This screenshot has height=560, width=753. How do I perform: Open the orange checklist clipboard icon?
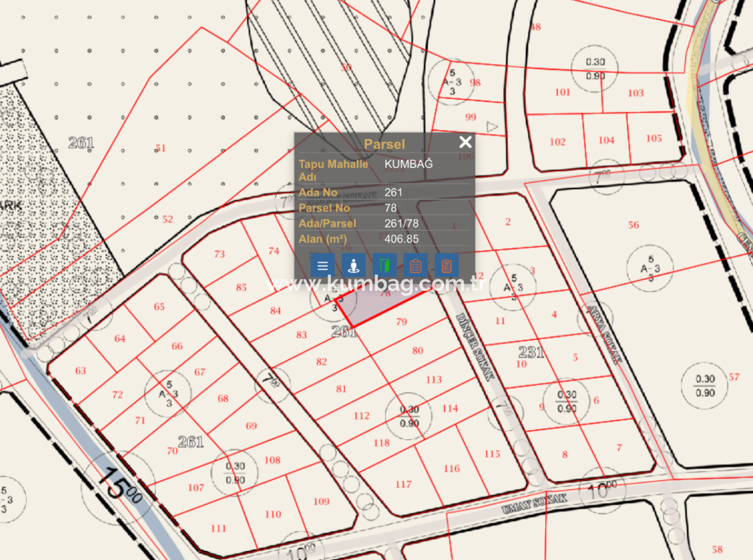pos(416,266)
